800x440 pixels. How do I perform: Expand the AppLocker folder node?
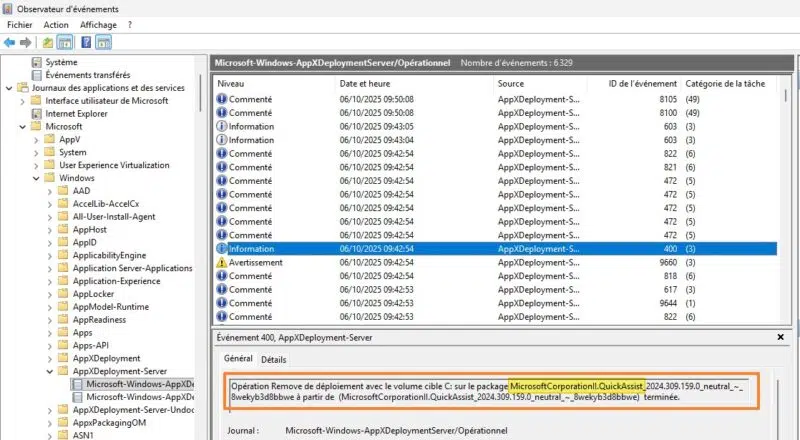coord(49,294)
